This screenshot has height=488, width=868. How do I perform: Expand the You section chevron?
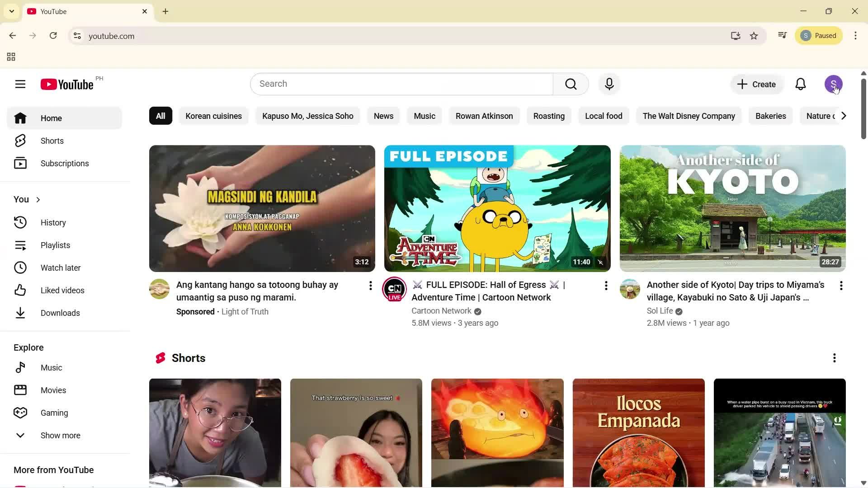(x=38, y=199)
